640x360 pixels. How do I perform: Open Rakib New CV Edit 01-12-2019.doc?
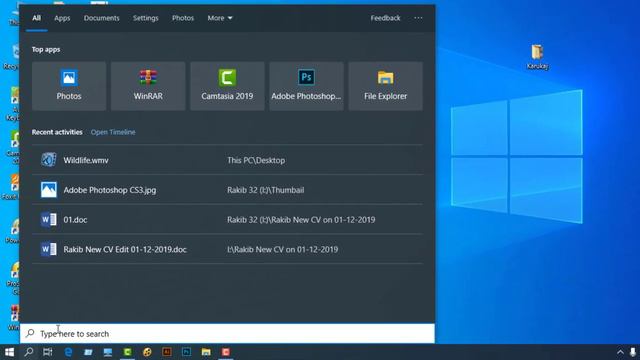(227, 249)
